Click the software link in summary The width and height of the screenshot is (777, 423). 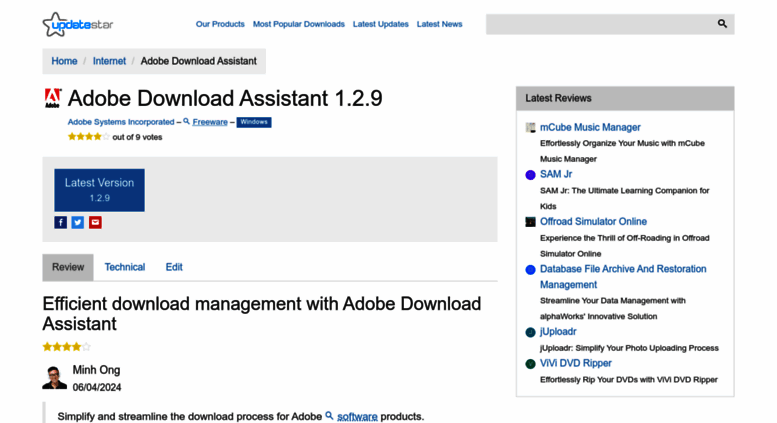357,417
